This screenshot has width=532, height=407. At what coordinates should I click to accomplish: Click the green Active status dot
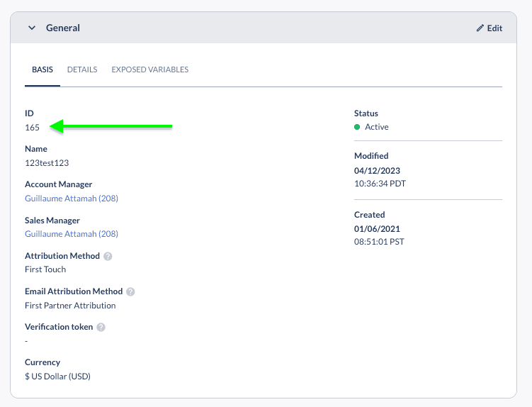[357, 127]
